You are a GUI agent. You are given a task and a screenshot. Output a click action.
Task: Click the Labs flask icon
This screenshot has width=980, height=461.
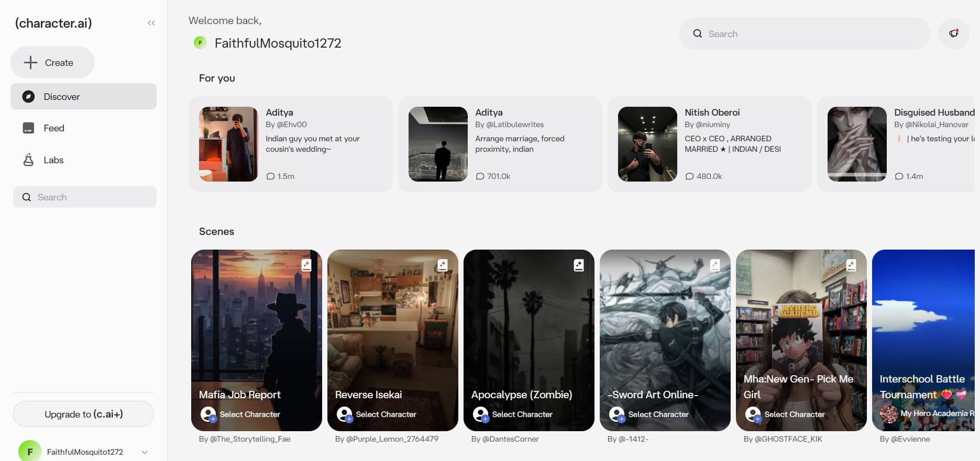[29, 160]
